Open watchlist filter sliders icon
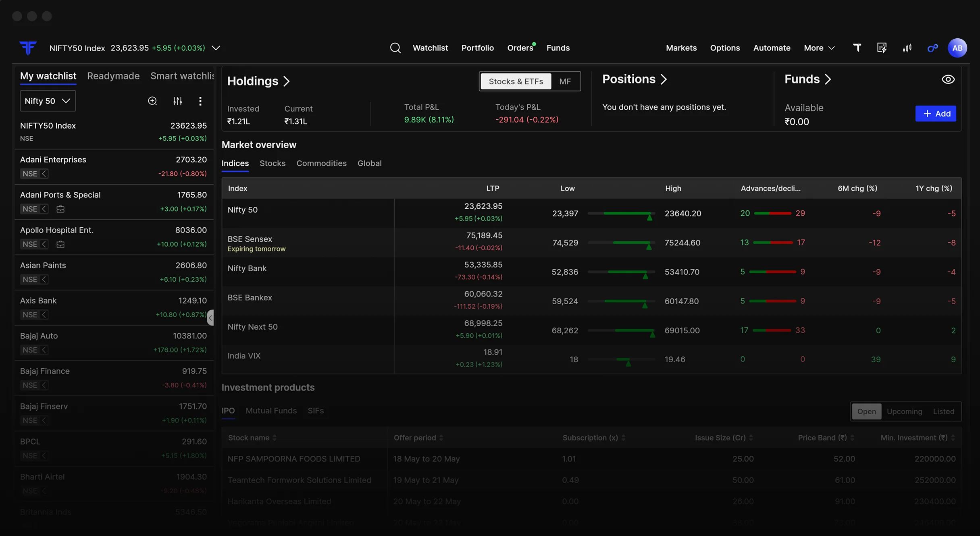The width and height of the screenshot is (980, 536). click(x=177, y=101)
